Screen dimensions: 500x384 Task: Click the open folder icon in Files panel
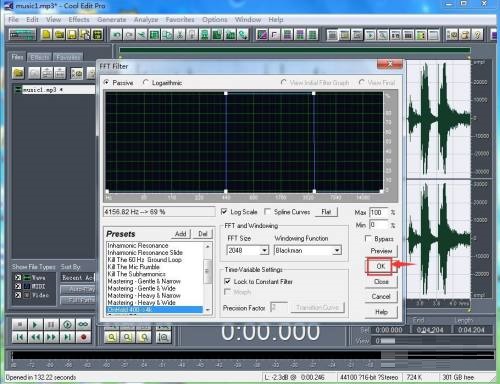19,73
